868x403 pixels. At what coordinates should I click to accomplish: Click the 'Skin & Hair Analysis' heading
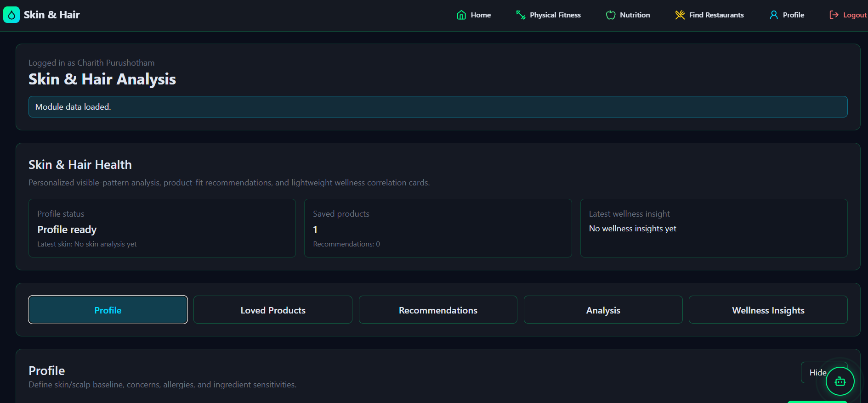[x=102, y=79]
